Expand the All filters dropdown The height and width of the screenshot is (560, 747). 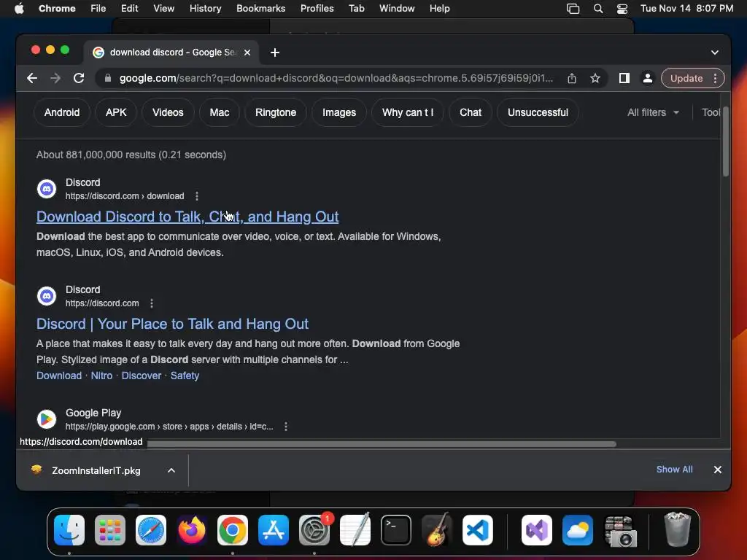tap(653, 112)
